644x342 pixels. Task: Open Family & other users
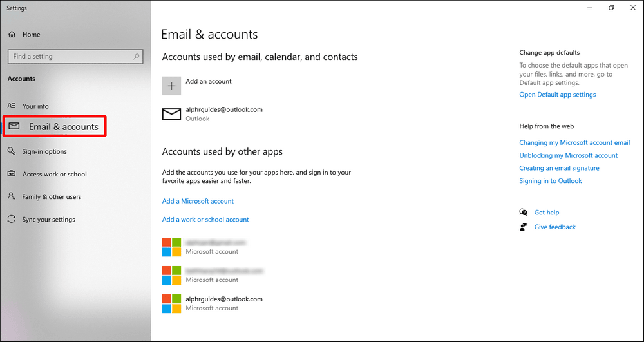click(x=52, y=196)
